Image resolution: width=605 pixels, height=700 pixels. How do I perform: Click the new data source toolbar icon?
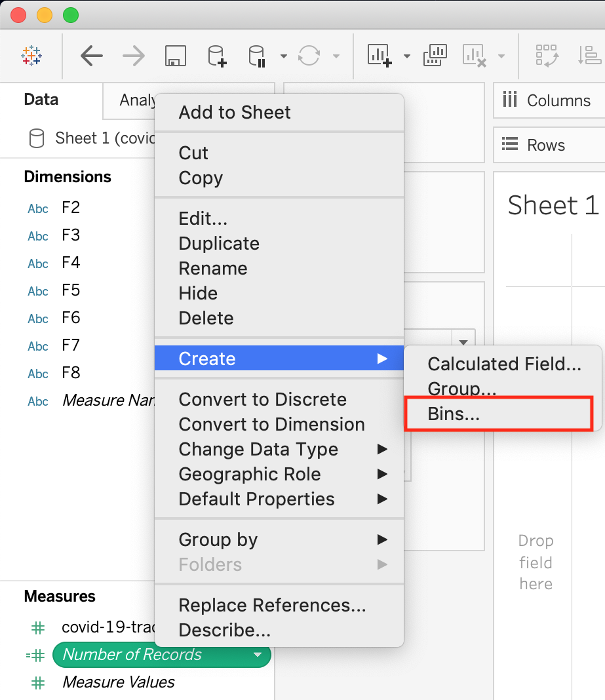(217, 56)
